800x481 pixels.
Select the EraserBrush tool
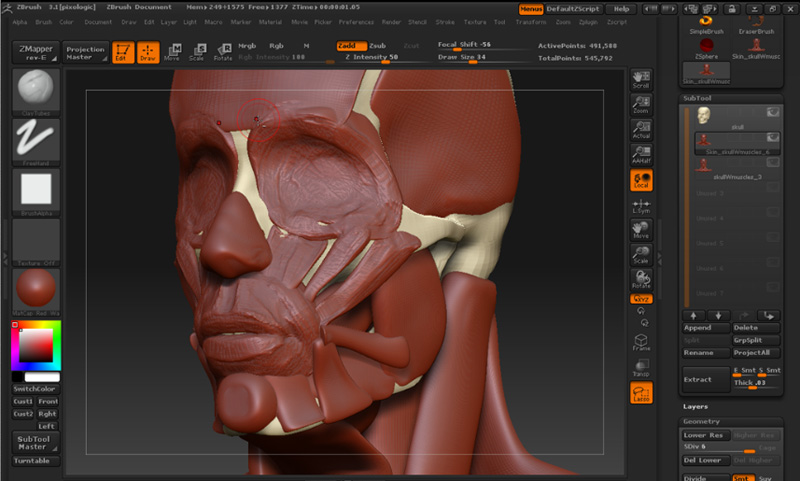coord(756,24)
